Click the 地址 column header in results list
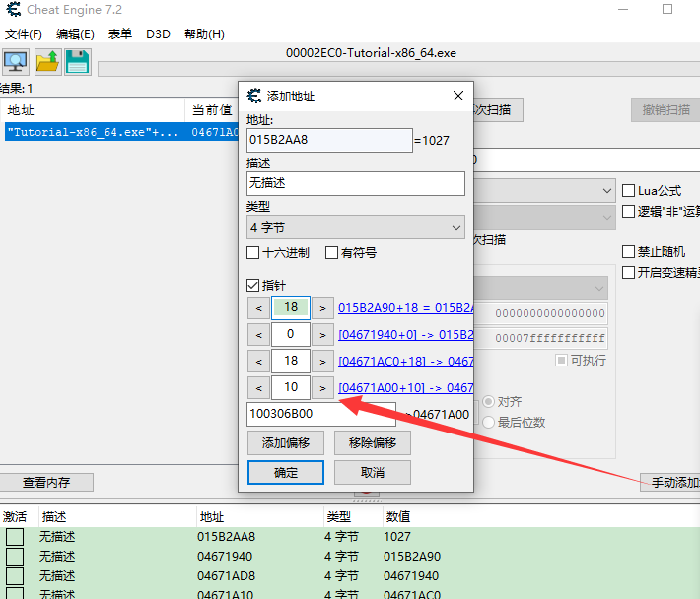700x599 pixels. click(93, 110)
